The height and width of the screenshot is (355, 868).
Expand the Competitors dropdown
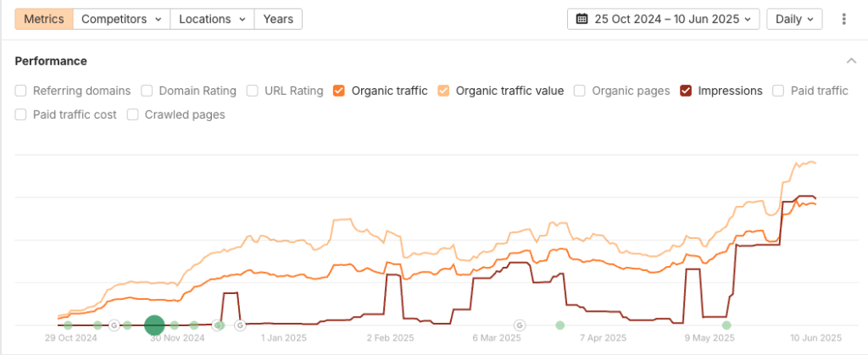point(122,19)
